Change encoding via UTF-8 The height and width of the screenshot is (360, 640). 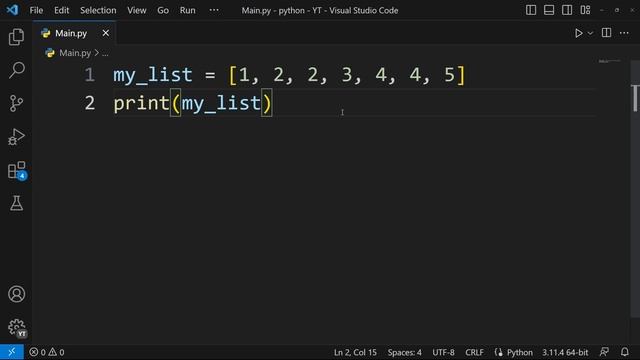click(443, 352)
